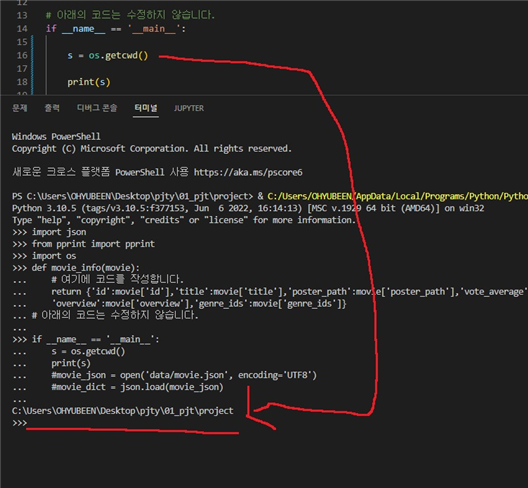Click the printed project path output line
This screenshot has height=488, width=528.
[x=123, y=411]
